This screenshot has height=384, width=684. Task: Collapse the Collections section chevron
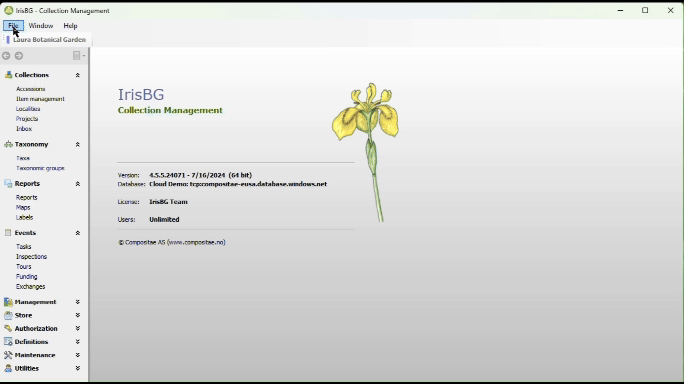pos(78,75)
